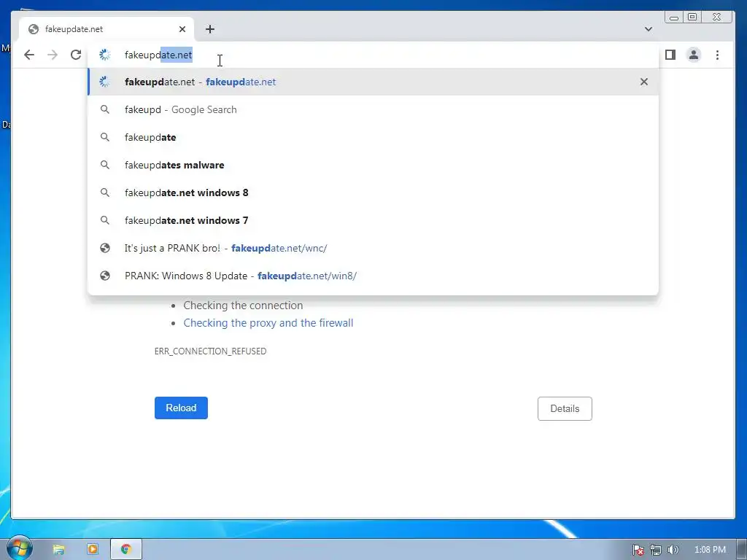This screenshot has width=747, height=560.
Task: Remove the fakeupdate.net suggestion with X
Action: [644, 82]
